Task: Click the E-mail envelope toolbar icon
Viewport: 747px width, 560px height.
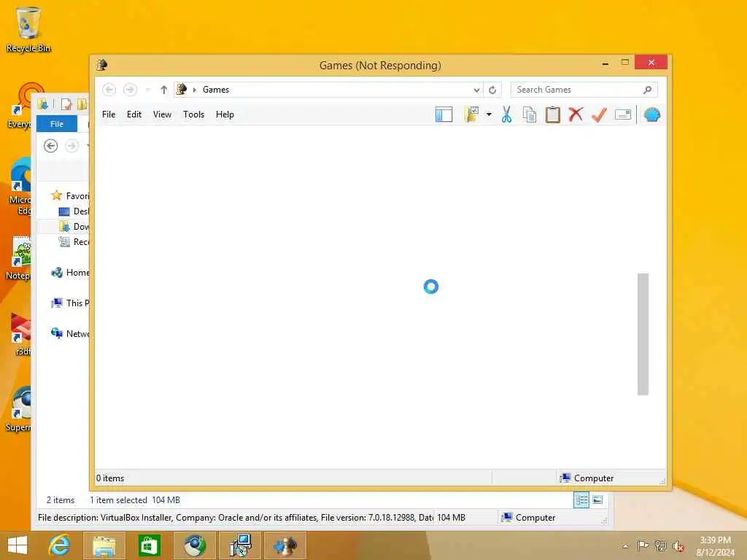Action: 623,114
